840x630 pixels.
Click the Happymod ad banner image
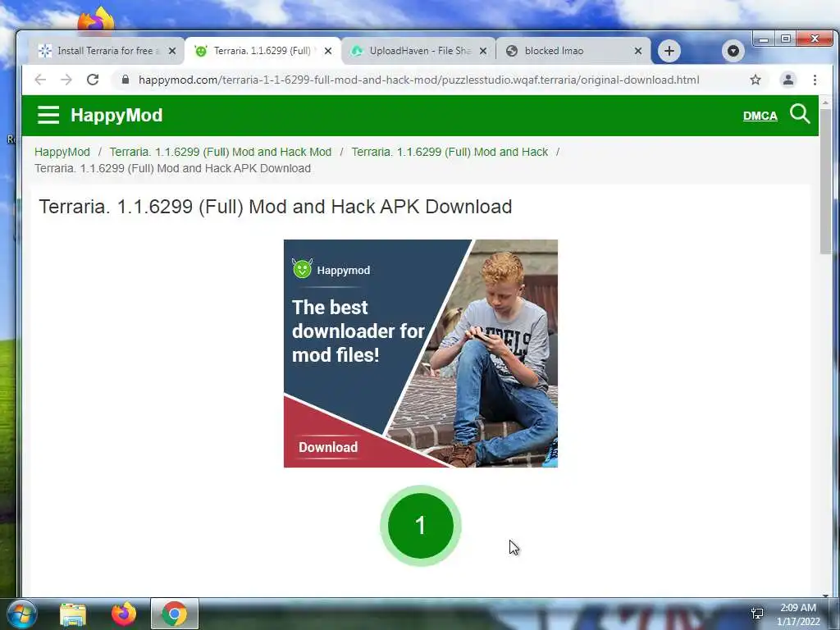point(421,354)
